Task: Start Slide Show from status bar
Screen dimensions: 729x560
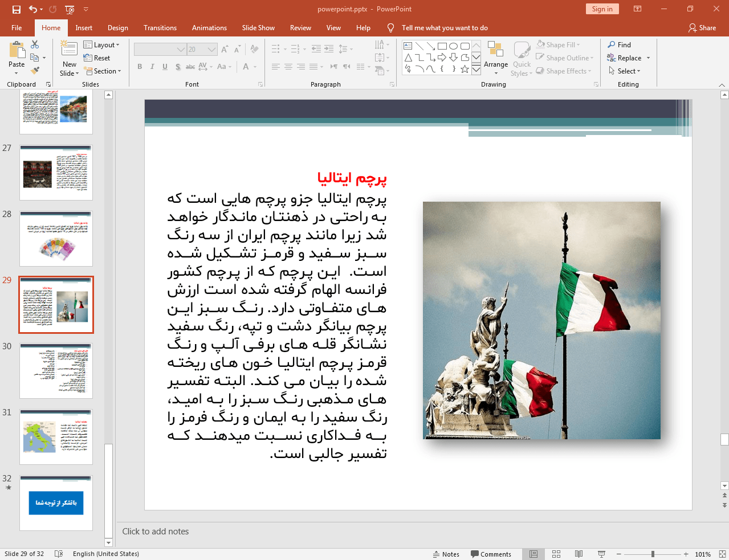Action: point(601,554)
